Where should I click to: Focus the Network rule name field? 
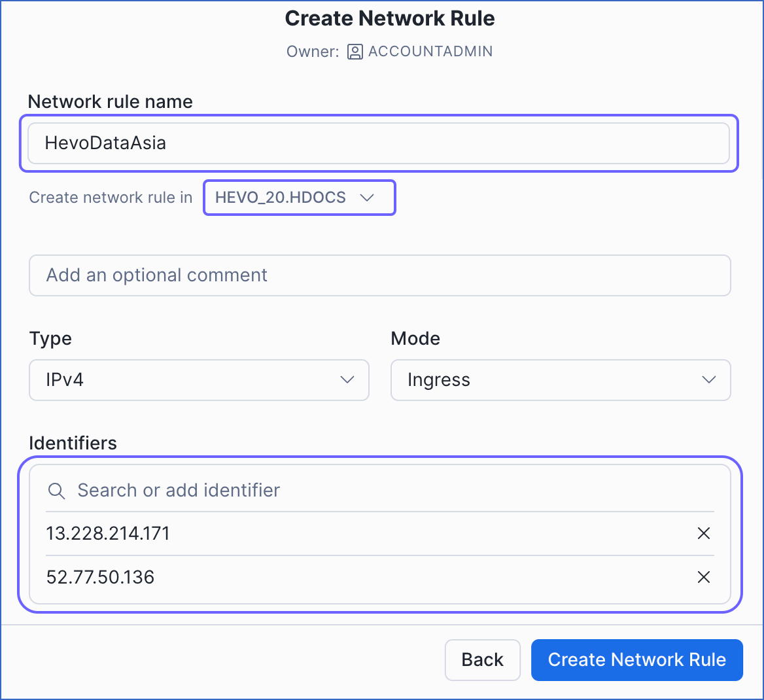click(x=379, y=143)
